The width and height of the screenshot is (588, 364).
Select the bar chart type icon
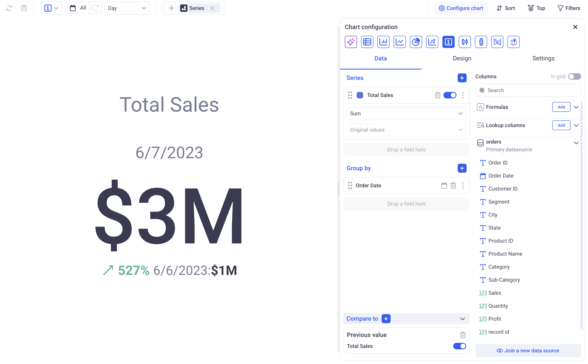point(383,42)
